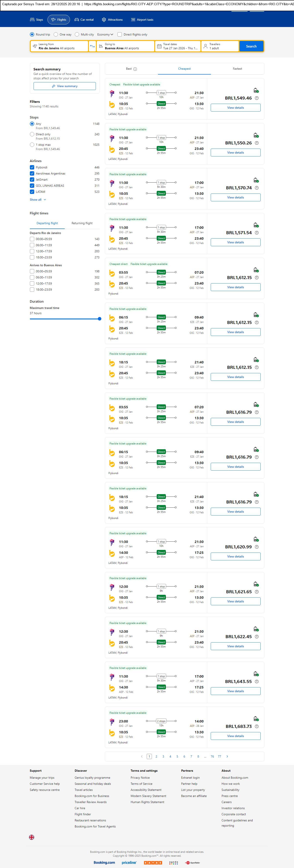Select the One way trip type
Viewport: 294px width, 868px height.
56,34
